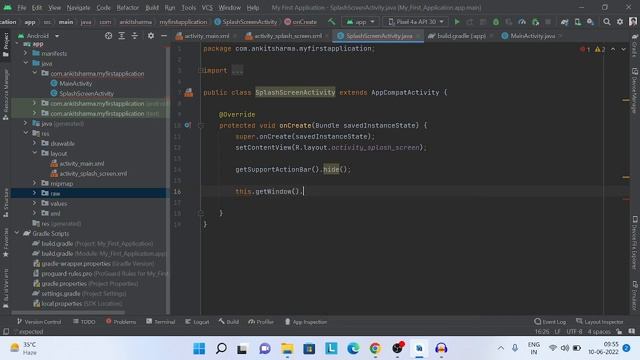Hide the Project panel with minus icon
Image resolution: width=640 pixels, height=360 pixels.
164,36
